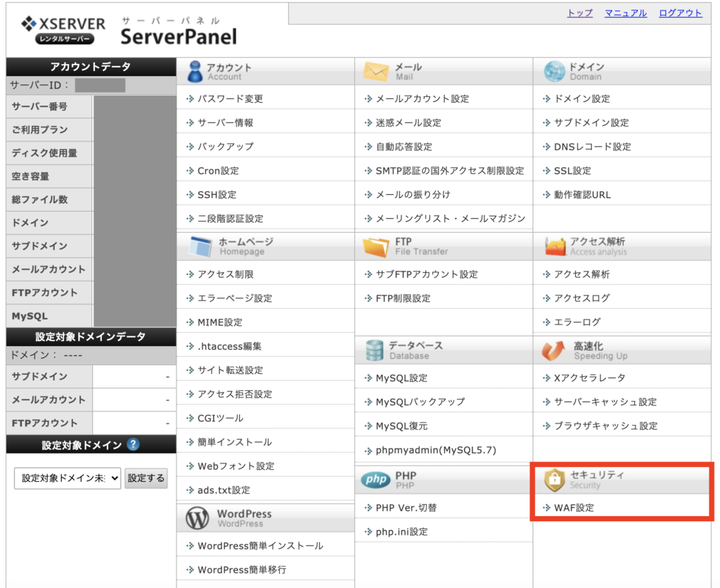Open PHP Ver.切替
Viewport: 720px width, 588px height.
(406, 508)
